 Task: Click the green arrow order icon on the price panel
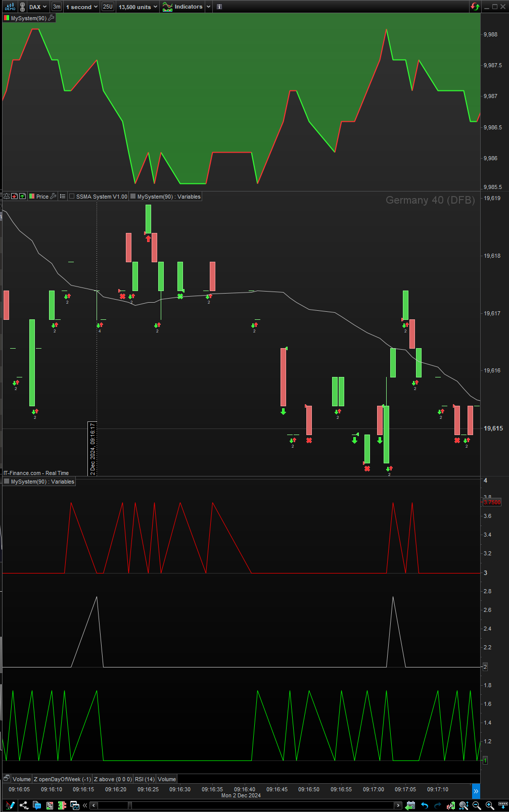tap(22, 196)
